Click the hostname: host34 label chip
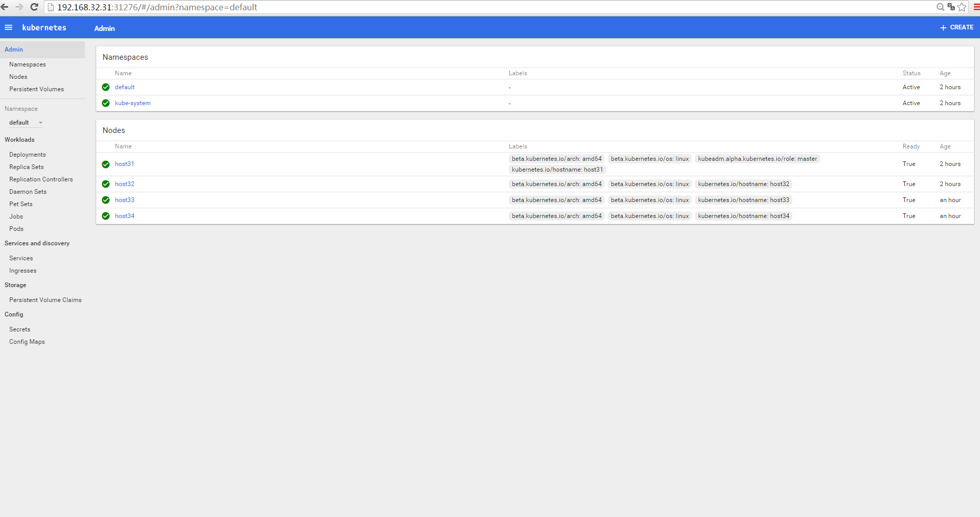Viewport: 980px width, 517px height. click(x=743, y=216)
